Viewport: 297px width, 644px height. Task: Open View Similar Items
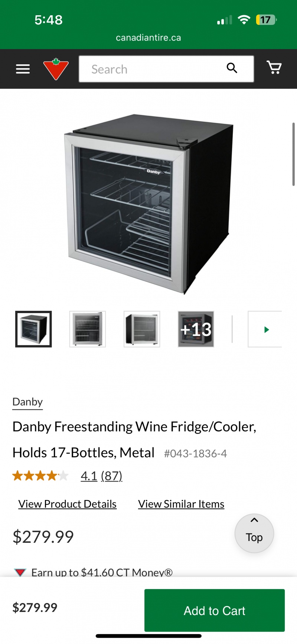click(x=181, y=504)
